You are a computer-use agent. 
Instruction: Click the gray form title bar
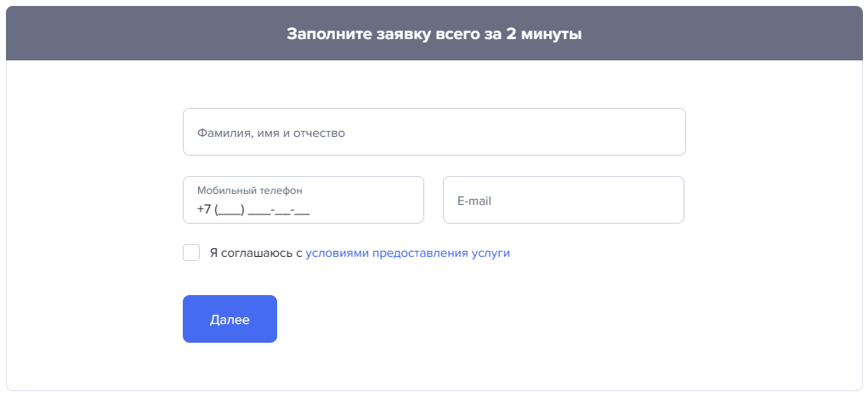pyautogui.click(x=434, y=33)
